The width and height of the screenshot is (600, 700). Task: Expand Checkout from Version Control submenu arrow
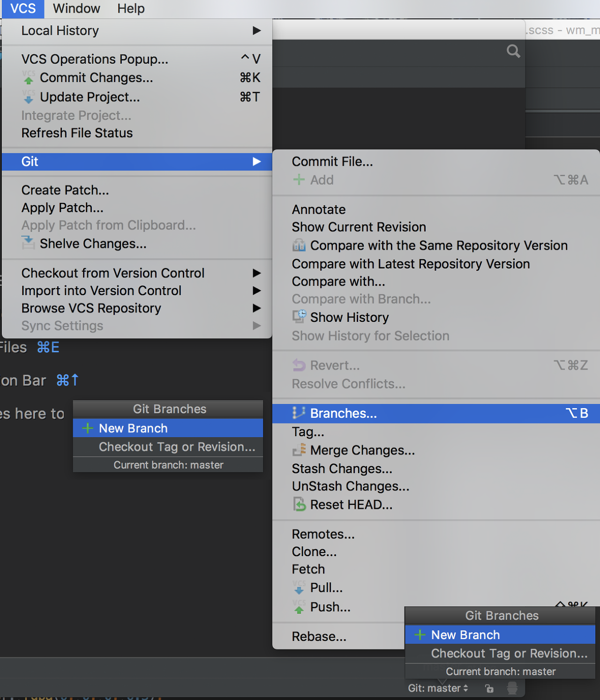click(x=256, y=273)
